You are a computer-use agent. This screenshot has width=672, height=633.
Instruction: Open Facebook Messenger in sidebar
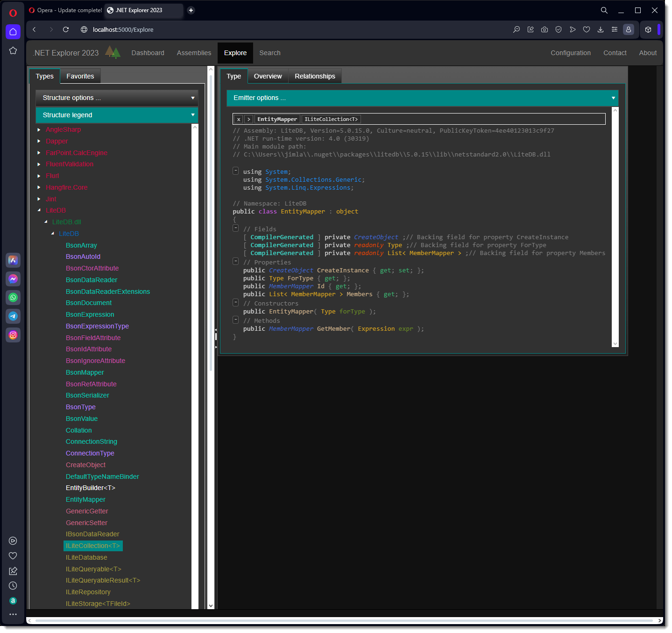(x=13, y=279)
